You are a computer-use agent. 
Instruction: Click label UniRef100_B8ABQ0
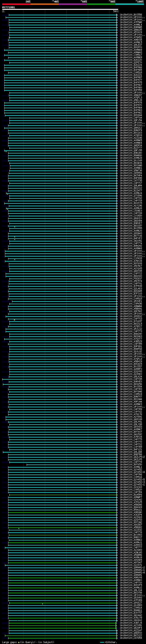pos(131,156)
